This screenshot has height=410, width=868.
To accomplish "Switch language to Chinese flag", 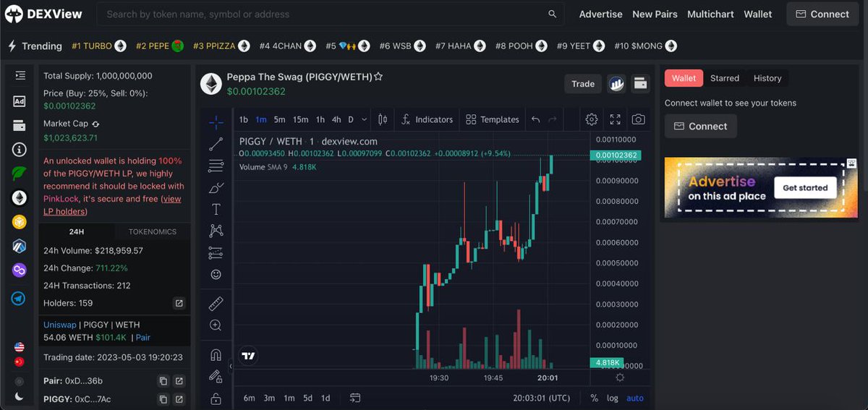I will point(20,362).
